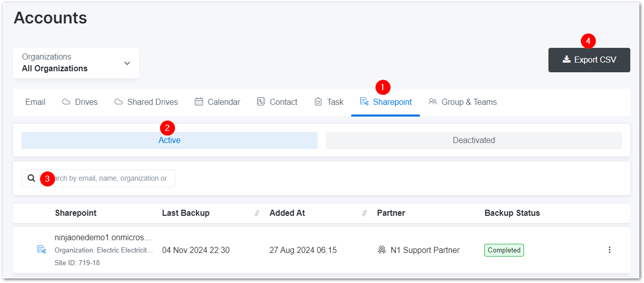The width and height of the screenshot is (644, 283).
Task: Select the Group & Teams tab
Action: coord(463,102)
